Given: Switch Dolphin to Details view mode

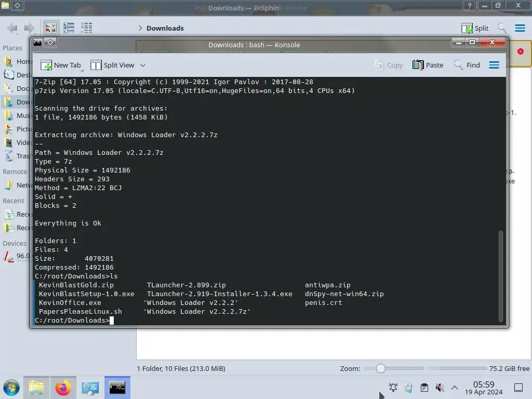Looking at the screenshot, I should coord(87,28).
